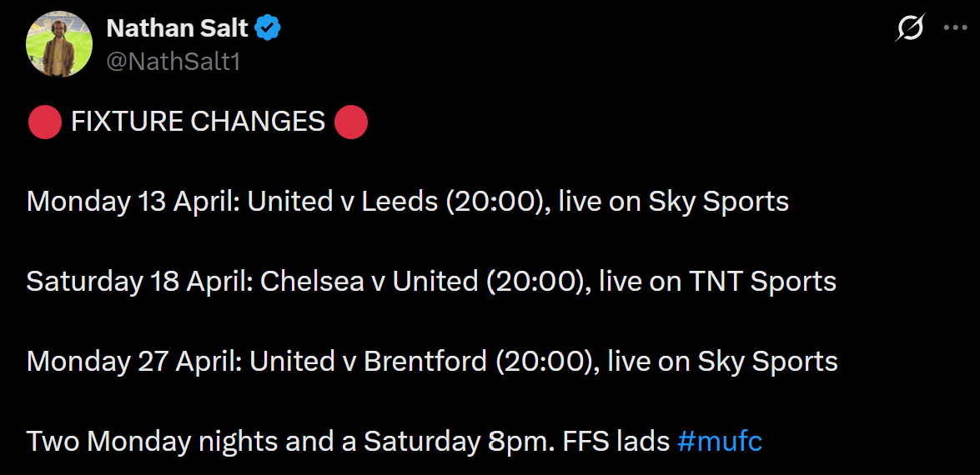This screenshot has height=475, width=980.
Task: Open the Nathan Salt display name
Action: (178, 28)
